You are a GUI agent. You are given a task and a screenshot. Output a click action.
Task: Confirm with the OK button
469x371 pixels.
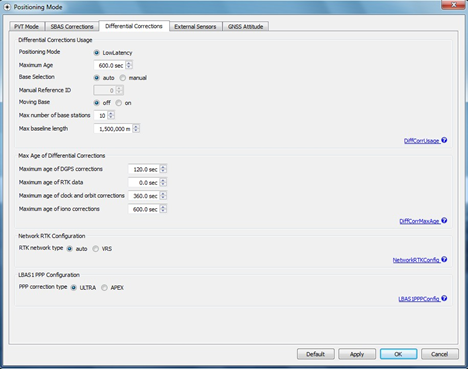coord(398,354)
